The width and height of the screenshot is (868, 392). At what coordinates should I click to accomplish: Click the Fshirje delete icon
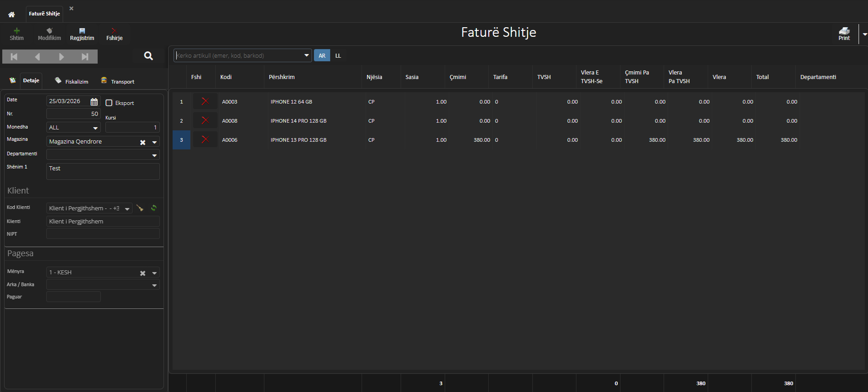[114, 31]
